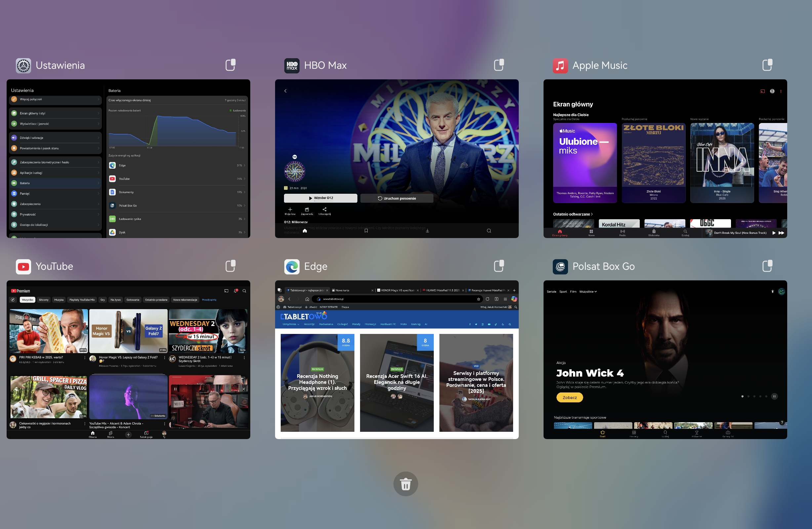
Task: Open Edge row chevron in battery usage
Action: [x=244, y=165]
